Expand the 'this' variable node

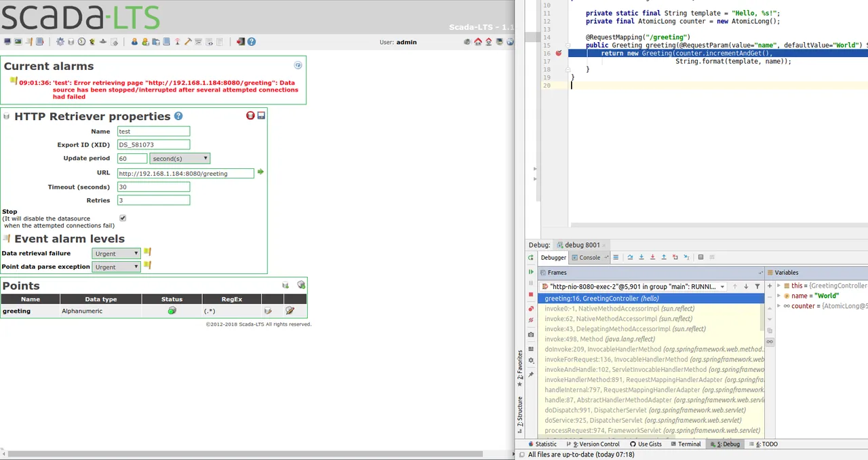[778, 286]
